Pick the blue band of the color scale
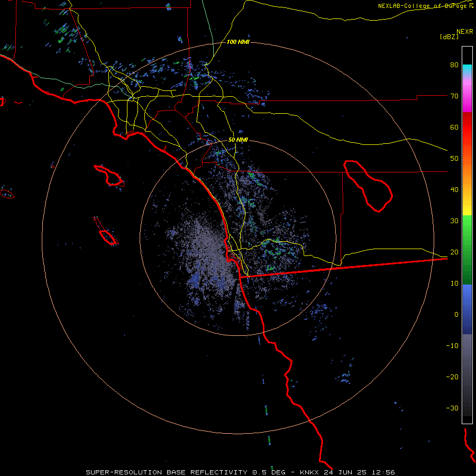This screenshot has width=476, height=476. 467,309
